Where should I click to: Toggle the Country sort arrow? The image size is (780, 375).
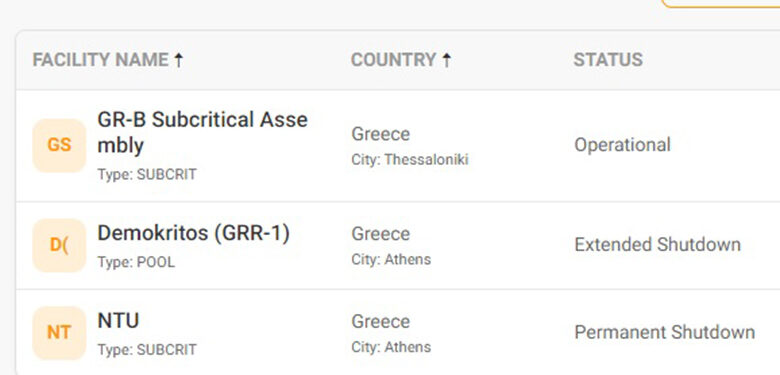click(x=447, y=60)
